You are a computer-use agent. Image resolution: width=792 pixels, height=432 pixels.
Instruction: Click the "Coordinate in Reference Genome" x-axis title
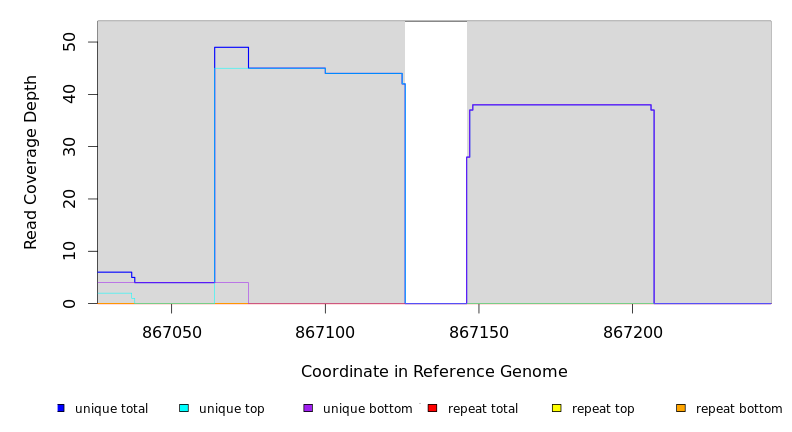(434, 372)
